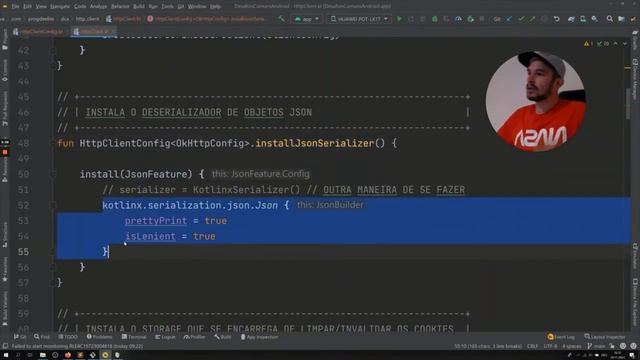Screen dimensions: 640x360
Task: Click the inspection warning triangle indicator
Action: [x=588, y=44]
